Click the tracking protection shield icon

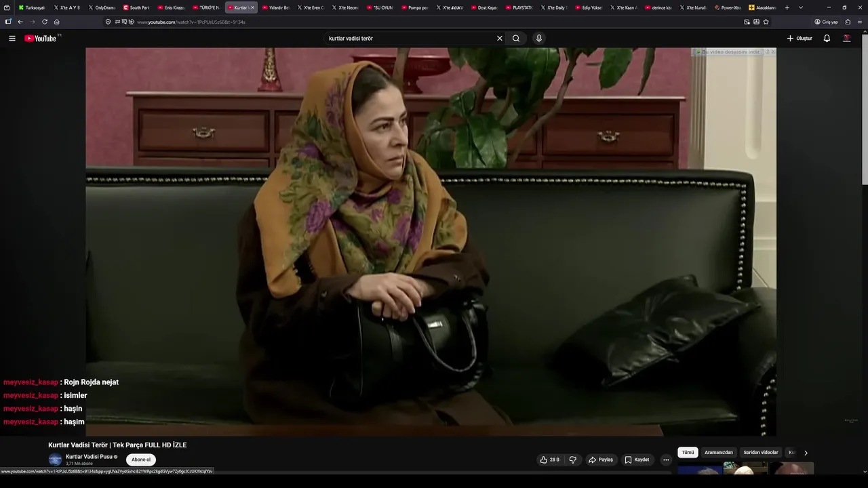[x=108, y=22]
